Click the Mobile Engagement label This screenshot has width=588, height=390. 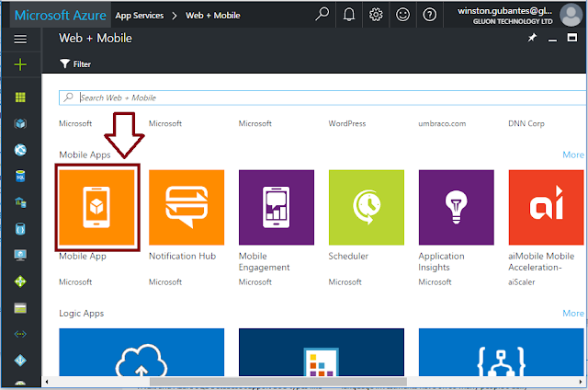(265, 261)
